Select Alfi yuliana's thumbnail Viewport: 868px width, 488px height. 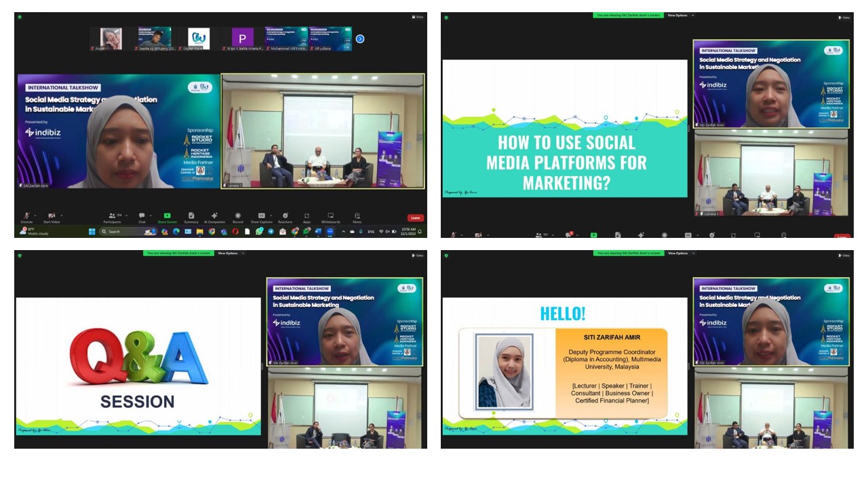(330, 39)
